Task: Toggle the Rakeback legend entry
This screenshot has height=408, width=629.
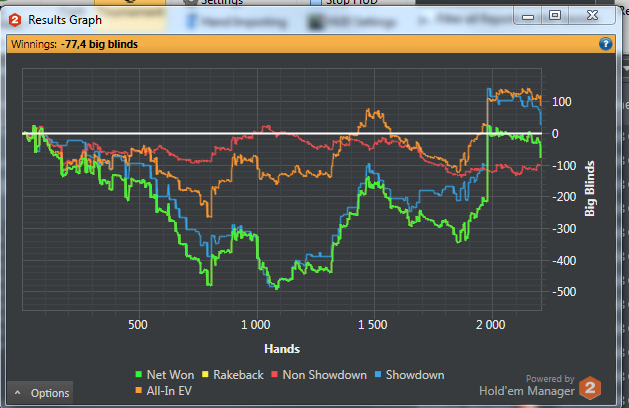Action: [233, 375]
